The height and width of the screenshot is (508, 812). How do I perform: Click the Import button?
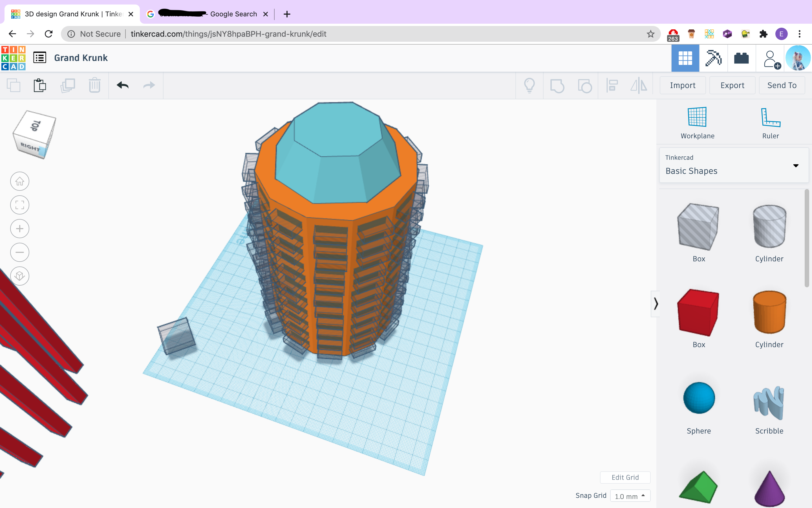point(683,85)
